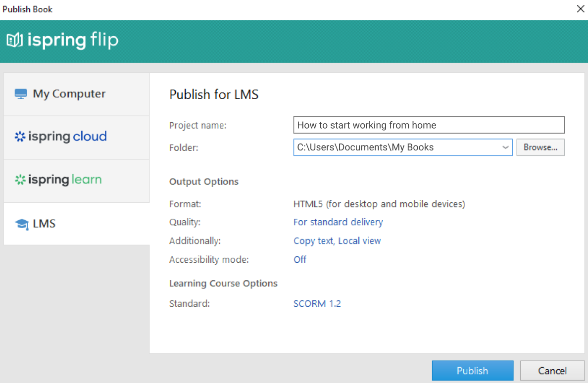Click the Folder path text field

tap(396, 147)
